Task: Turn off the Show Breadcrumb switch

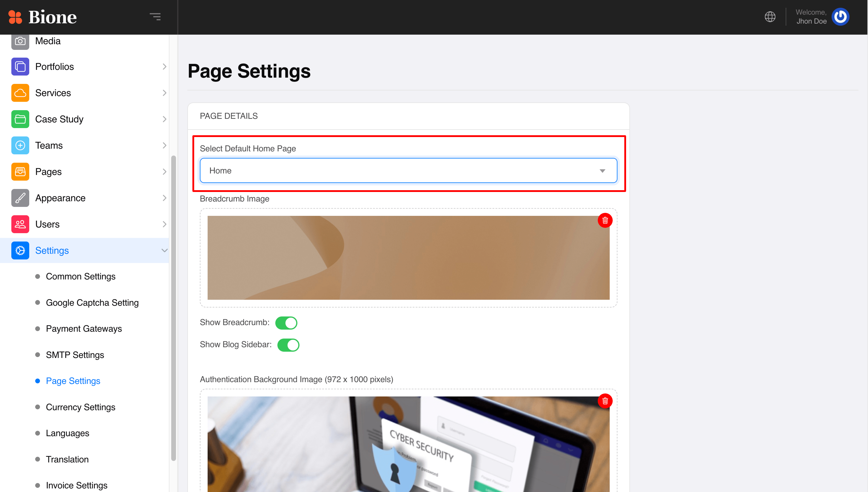Action: 286,323
